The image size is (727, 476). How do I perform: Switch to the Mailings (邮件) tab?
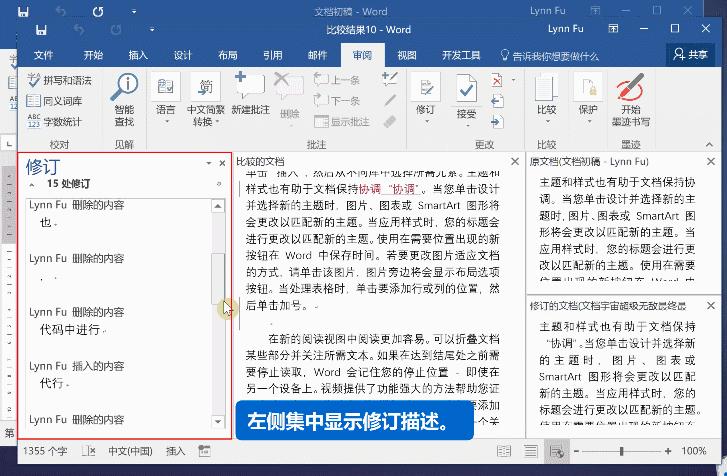coord(318,55)
